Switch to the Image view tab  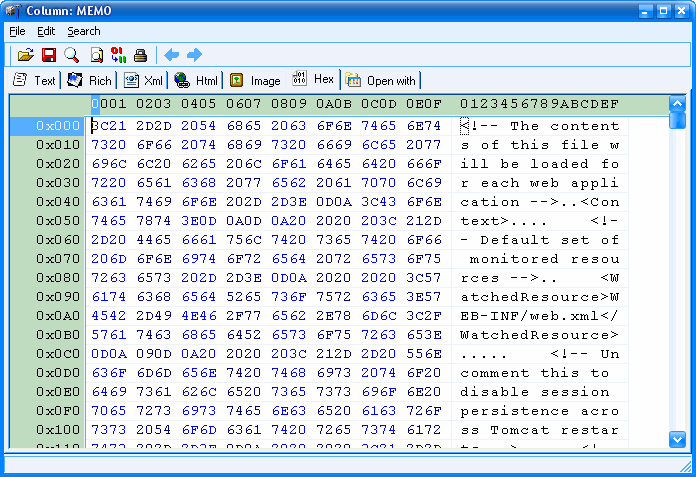(x=255, y=81)
